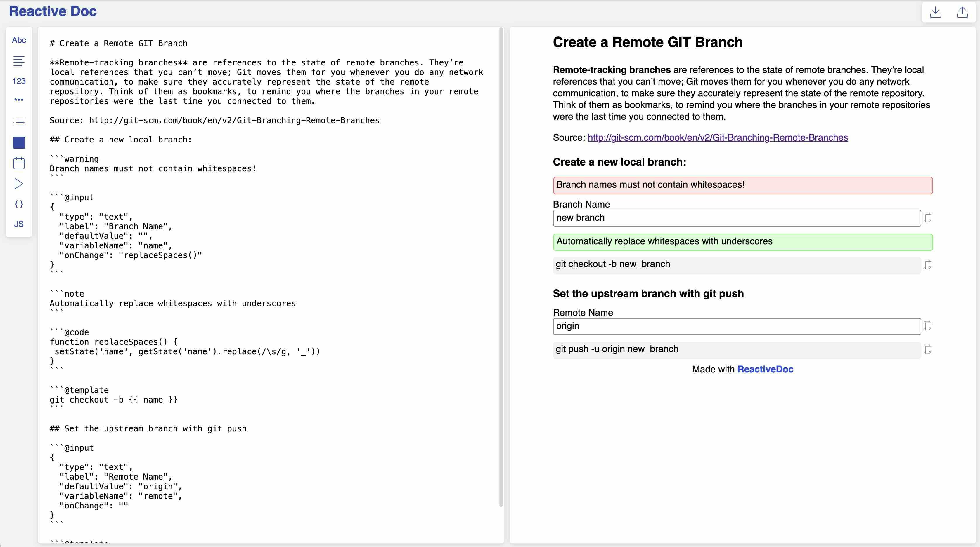The height and width of the screenshot is (547, 980).
Task: Download the document with the download icon
Action: click(x=936, y=12)
